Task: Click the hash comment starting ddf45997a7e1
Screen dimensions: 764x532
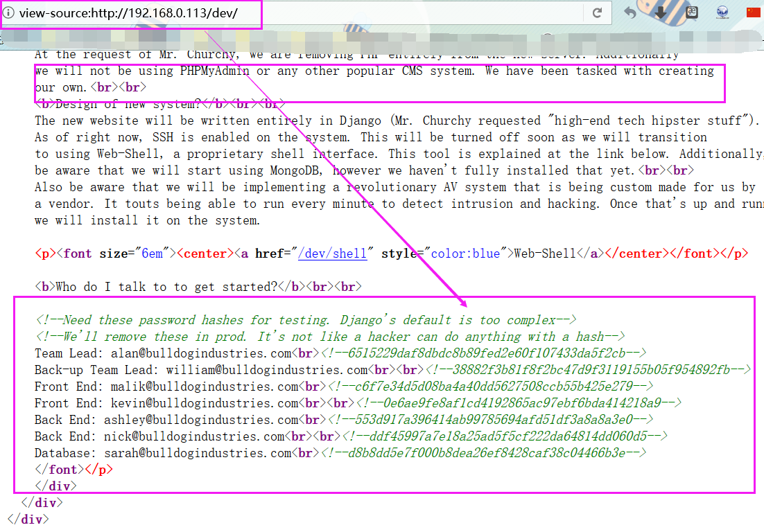Action: (504, 436)
